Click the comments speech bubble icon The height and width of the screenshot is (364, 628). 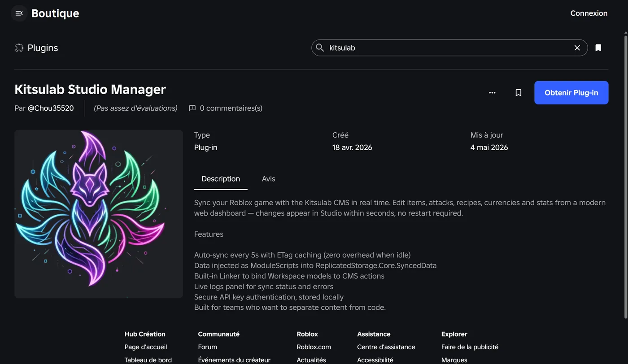[x=192, y=108]
